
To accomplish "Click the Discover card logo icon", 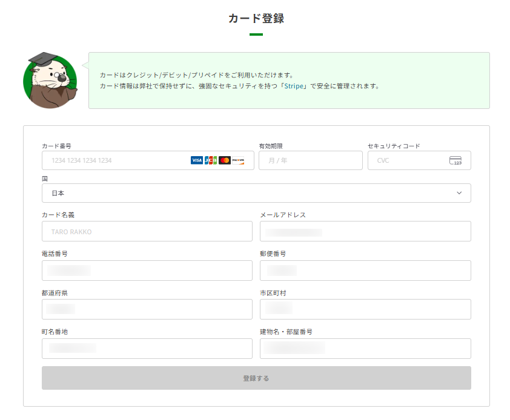I will [238, 160].
